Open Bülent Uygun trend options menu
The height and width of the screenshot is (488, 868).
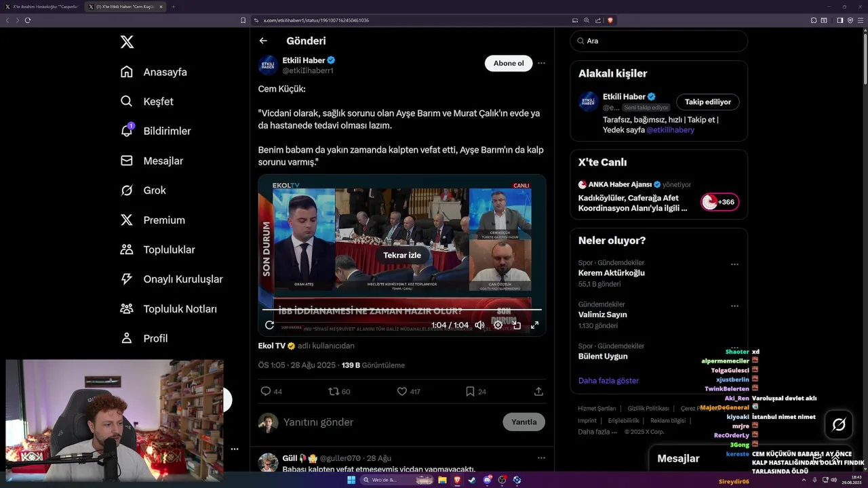click(x=734, y=348)
